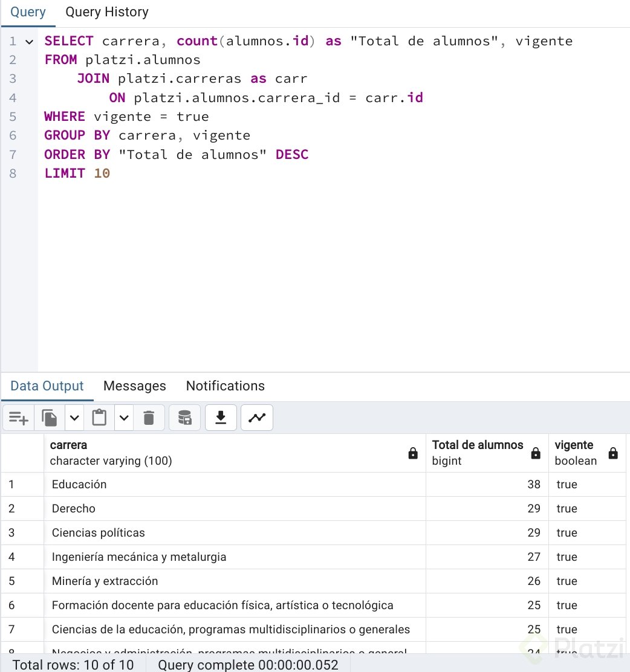Viewport: 630px width, 672px height.
Task: Select the Minería y extracción cell
Action: point(235,581)
